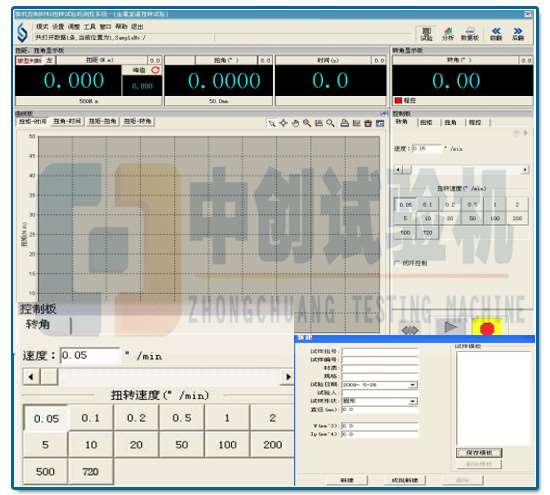This screenshot has height=495, width=550.
Task: Click the double right-arrow next page icon
Action: [518, 34]
